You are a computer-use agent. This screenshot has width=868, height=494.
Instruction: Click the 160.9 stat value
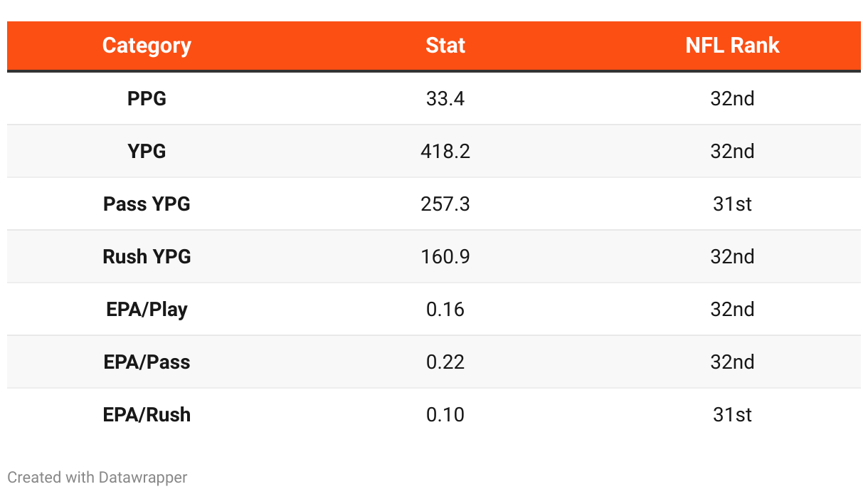click(x=445, y=256)
